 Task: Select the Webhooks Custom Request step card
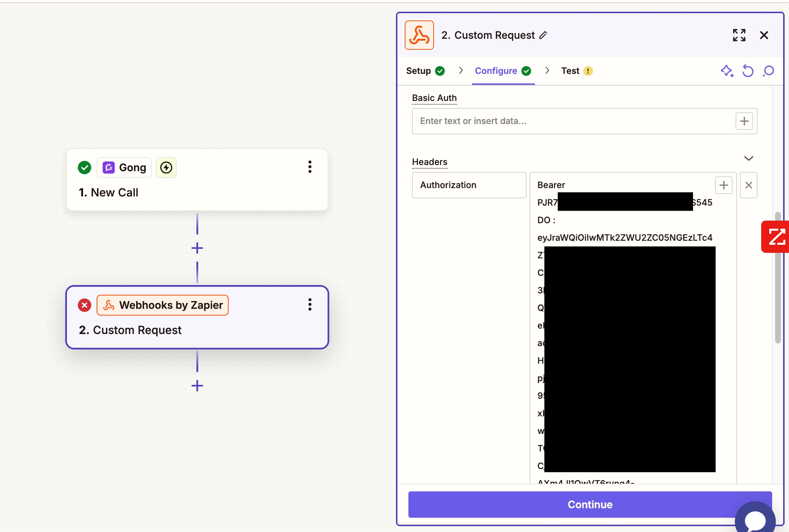[197, 317]
